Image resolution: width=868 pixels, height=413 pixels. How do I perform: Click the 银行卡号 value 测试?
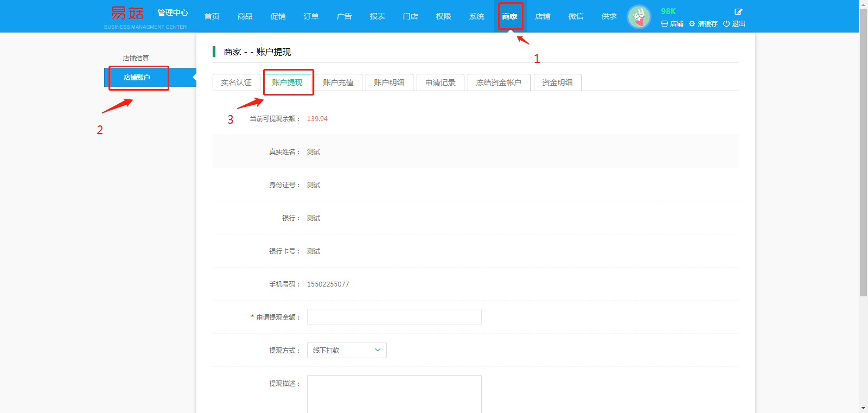[314, 251]
